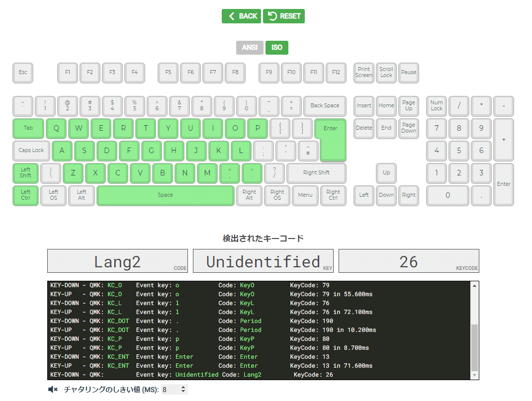The image size is (532, 401).
Task: Click the F5 key
Action: click(x=168, y=73)
